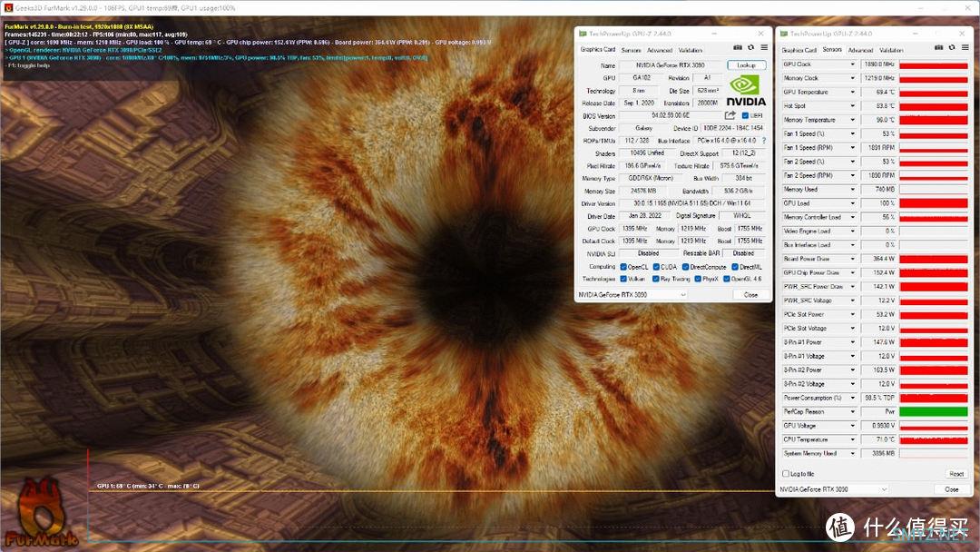This screenshot has height=552, width=980.
Task: Click the GPU Temperature sensor graph bar
Action: [934, 92]
